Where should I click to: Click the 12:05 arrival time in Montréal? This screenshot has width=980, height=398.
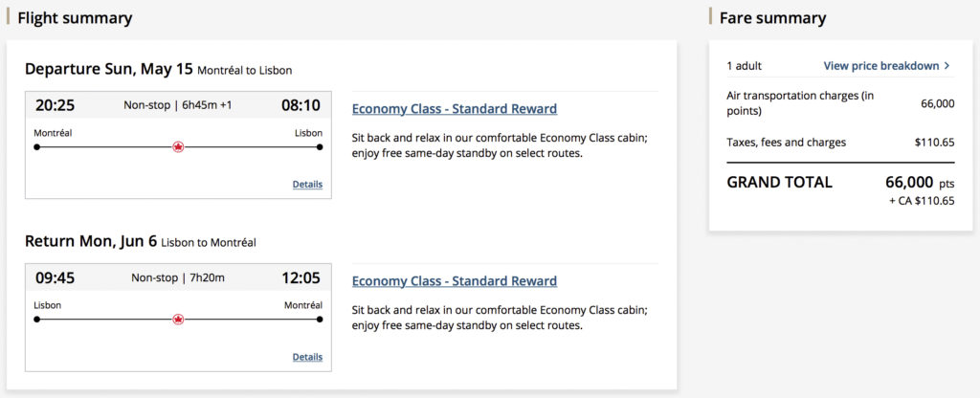pos(301,277)
